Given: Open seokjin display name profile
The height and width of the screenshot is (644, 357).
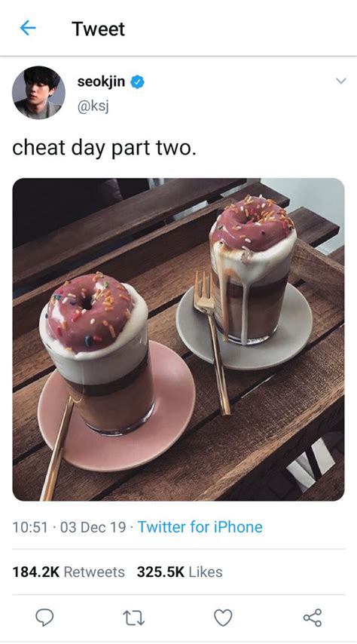Looking at the screenshot, I should (101, 81).
